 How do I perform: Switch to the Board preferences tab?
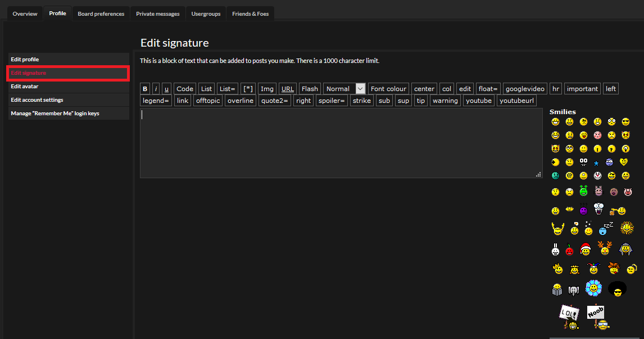pos(101,13)
